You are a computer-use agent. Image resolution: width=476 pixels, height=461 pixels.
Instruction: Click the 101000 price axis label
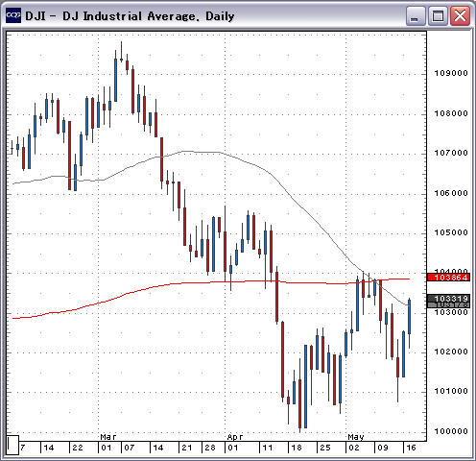pyautogui.click(x=451, y=391)
